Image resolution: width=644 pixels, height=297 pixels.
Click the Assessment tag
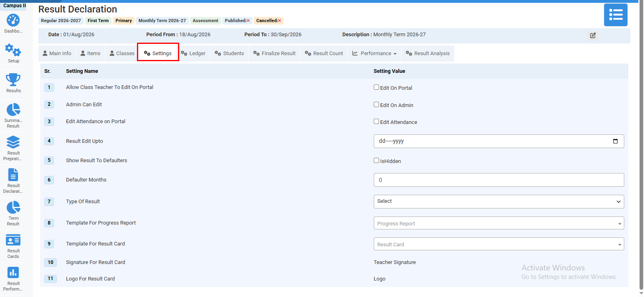point(205,21)
